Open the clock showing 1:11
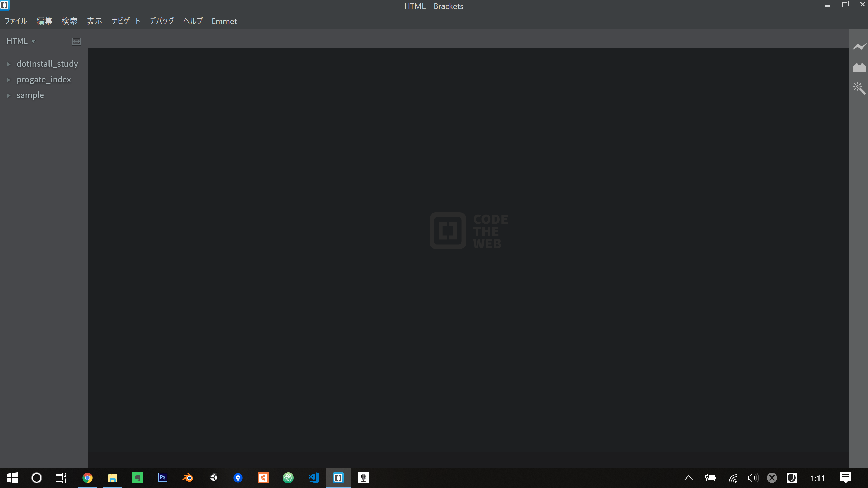 [818, 478]
